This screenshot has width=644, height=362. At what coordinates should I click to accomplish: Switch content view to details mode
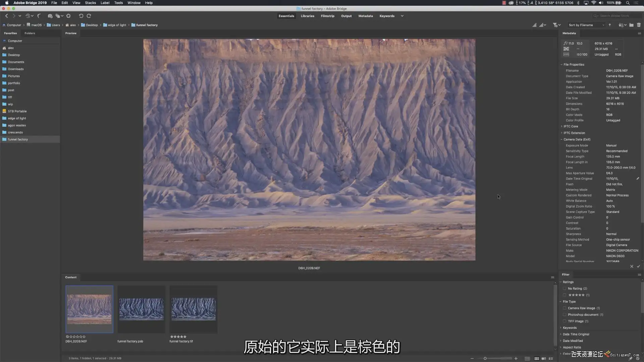click(544, 358)
